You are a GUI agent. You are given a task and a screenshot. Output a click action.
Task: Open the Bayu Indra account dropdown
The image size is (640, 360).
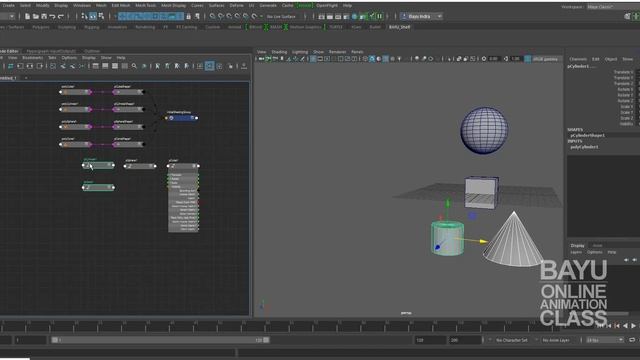pos(421,16)
